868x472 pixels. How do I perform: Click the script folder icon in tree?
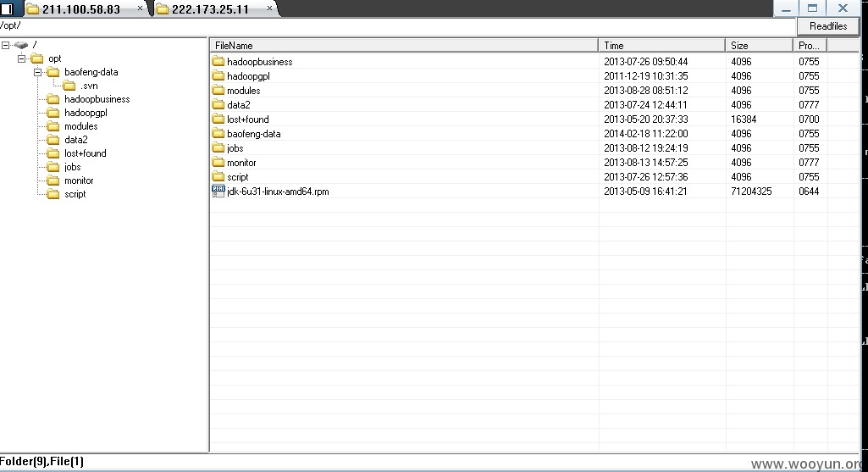pos(53,194)
